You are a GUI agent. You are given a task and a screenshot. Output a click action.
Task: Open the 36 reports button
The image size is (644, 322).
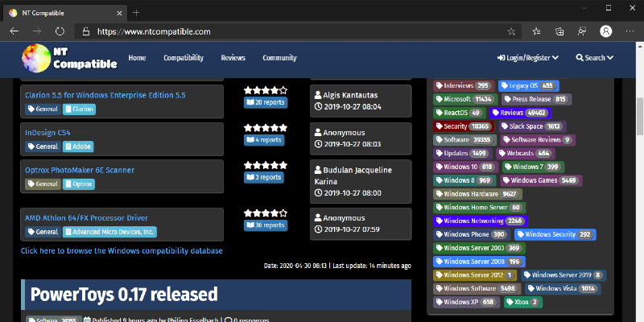[x=266, y=225]
